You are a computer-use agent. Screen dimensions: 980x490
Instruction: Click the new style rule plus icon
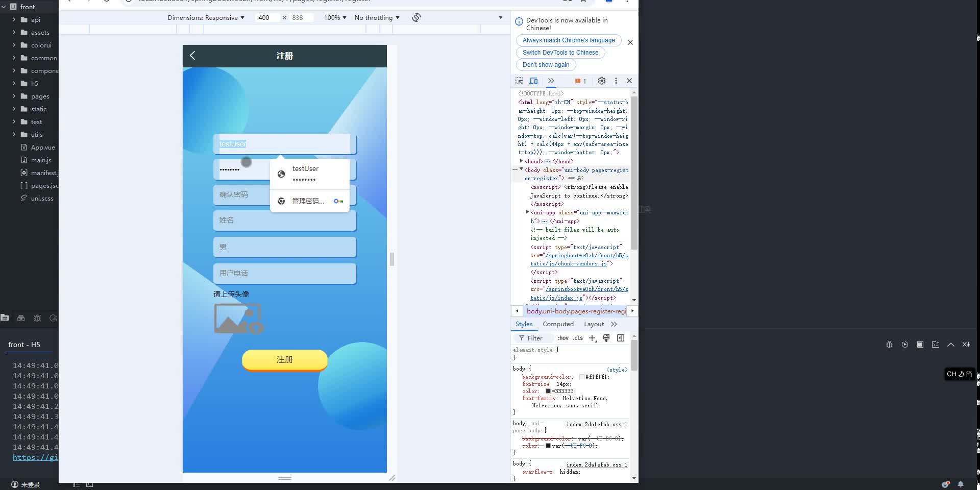click(x=593, y=338)
